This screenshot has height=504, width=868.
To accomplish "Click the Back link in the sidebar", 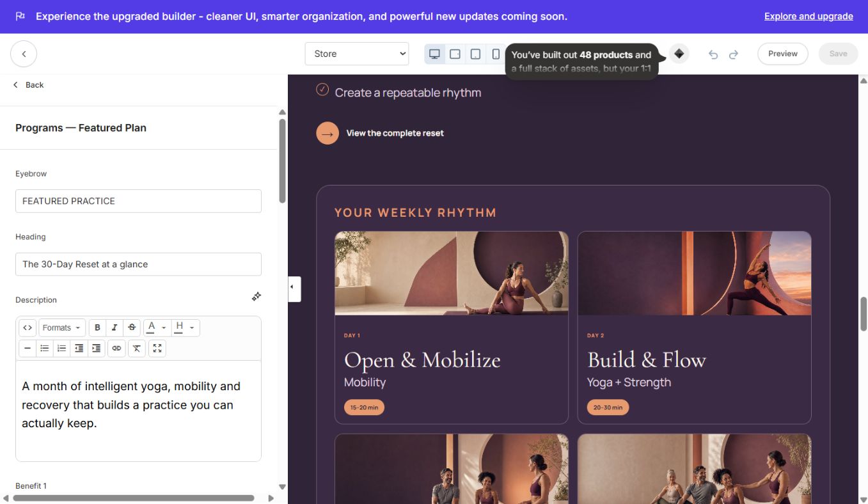I will (x=29, y=85).
